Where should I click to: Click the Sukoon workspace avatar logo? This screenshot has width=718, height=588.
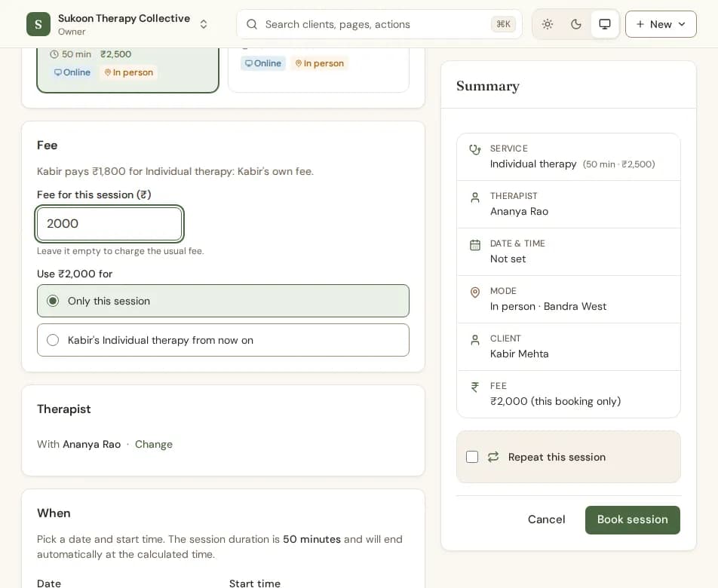click(x=38, y=24)
